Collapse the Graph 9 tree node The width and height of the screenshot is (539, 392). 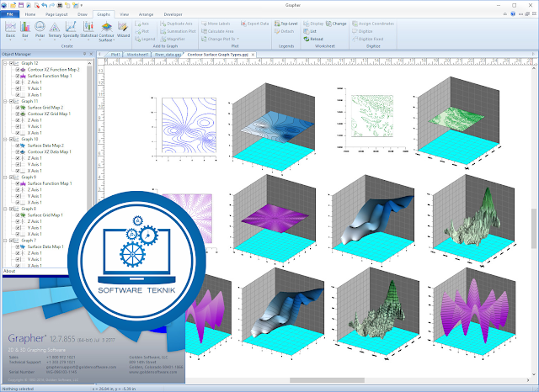(x=5, y=177)
